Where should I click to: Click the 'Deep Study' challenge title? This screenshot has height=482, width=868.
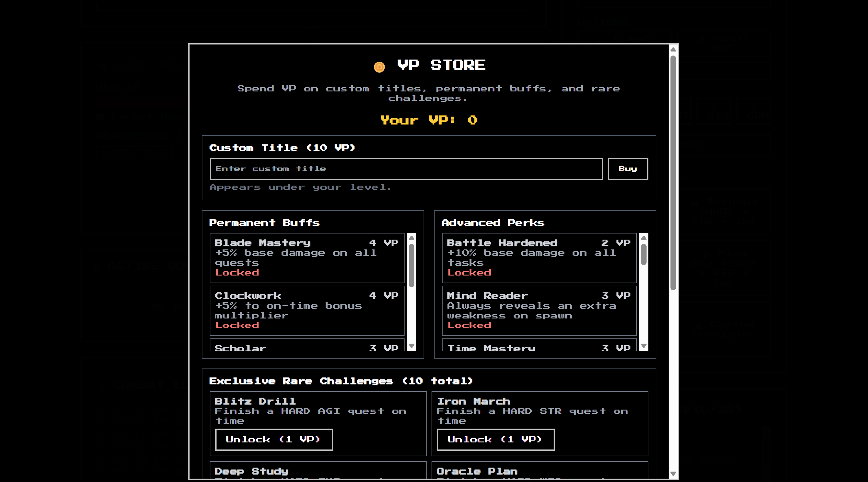(x=252, y=471)
